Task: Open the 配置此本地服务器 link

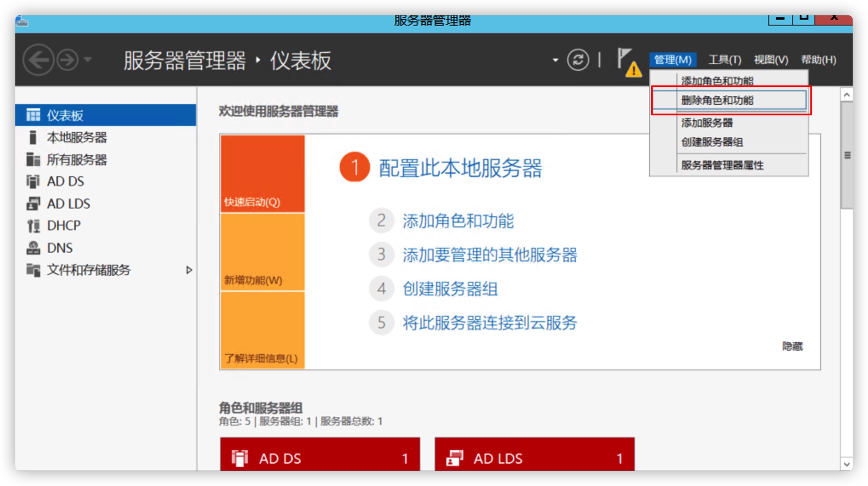Action: point(460,168)
